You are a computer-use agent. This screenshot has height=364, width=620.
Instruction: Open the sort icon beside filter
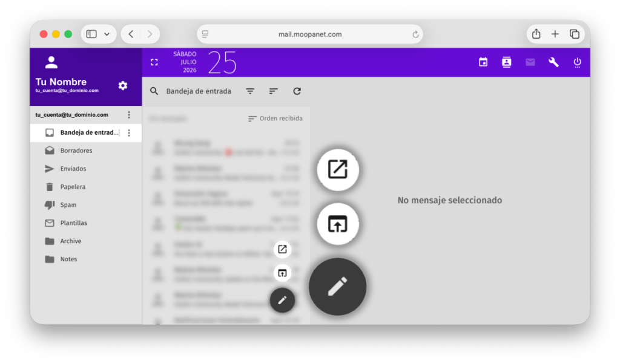[273, 91]
